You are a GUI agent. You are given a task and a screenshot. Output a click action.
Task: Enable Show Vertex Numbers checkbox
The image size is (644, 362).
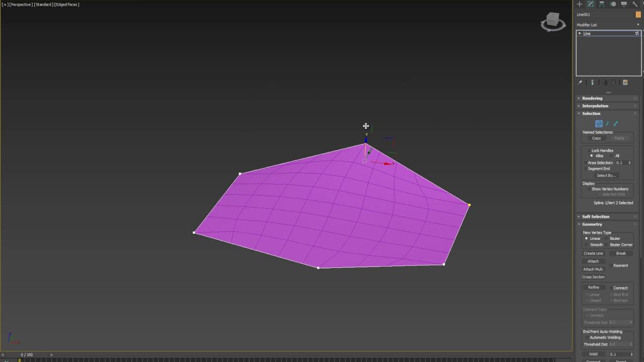click(590, 189)
